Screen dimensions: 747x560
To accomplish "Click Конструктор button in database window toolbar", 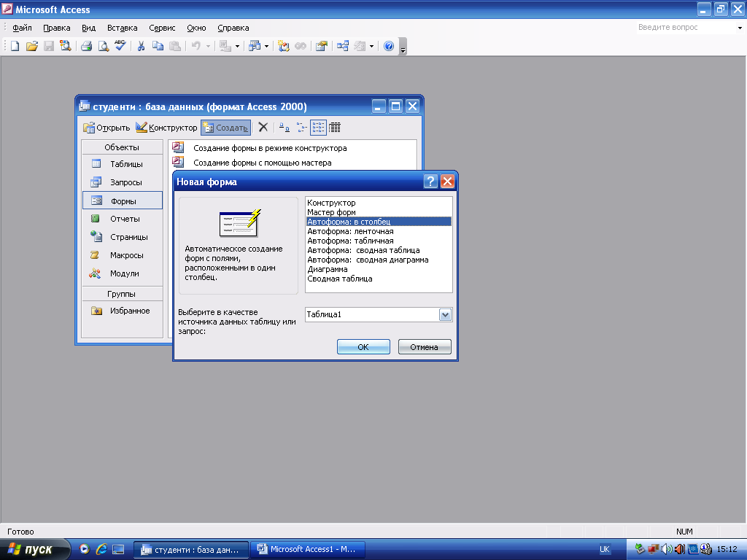I will pyautogui.click(x=166, y=127).
